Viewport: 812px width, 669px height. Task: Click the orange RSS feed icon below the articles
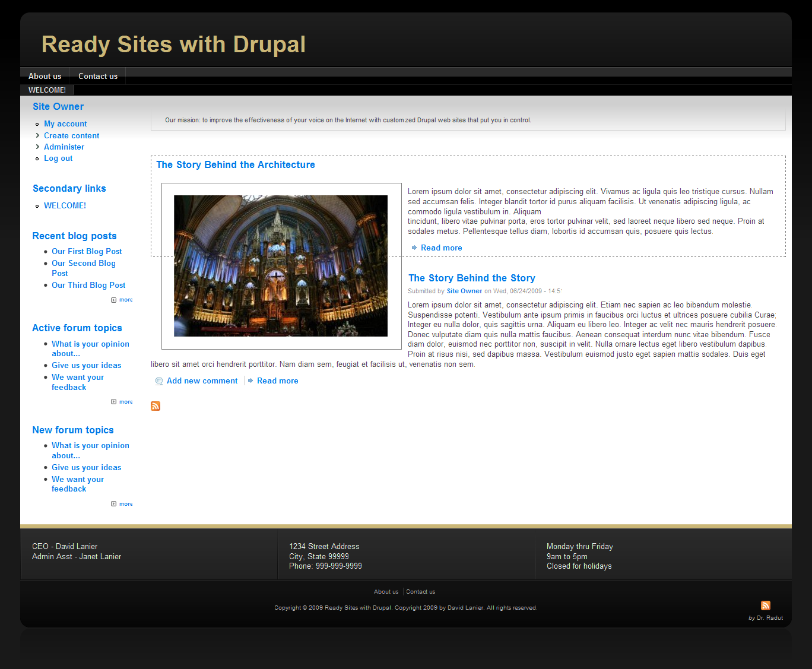156,406
